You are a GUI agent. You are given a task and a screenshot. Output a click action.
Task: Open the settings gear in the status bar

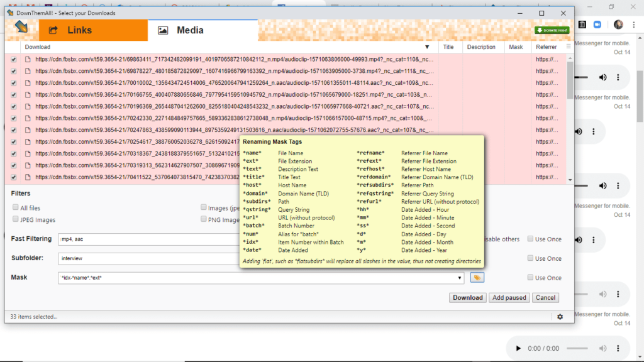[x=560, y=317]
